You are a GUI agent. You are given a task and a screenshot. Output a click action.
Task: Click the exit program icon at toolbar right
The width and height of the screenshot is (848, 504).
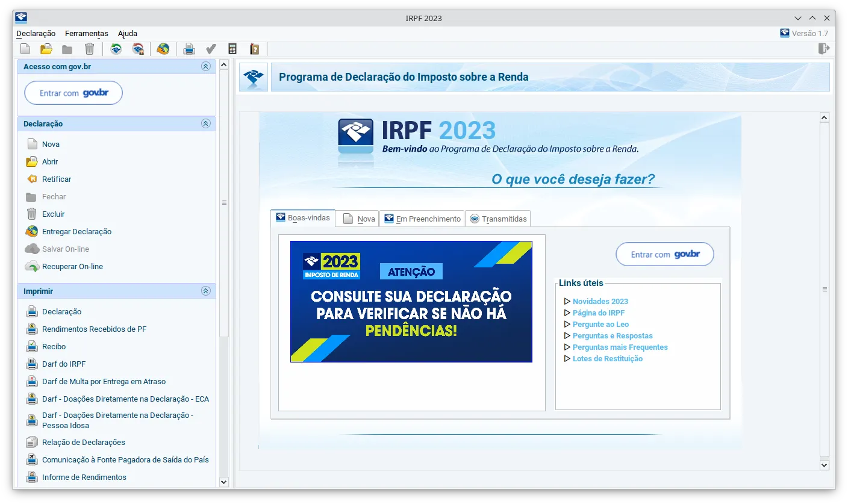pyautogui.click(x=824, y=49)
